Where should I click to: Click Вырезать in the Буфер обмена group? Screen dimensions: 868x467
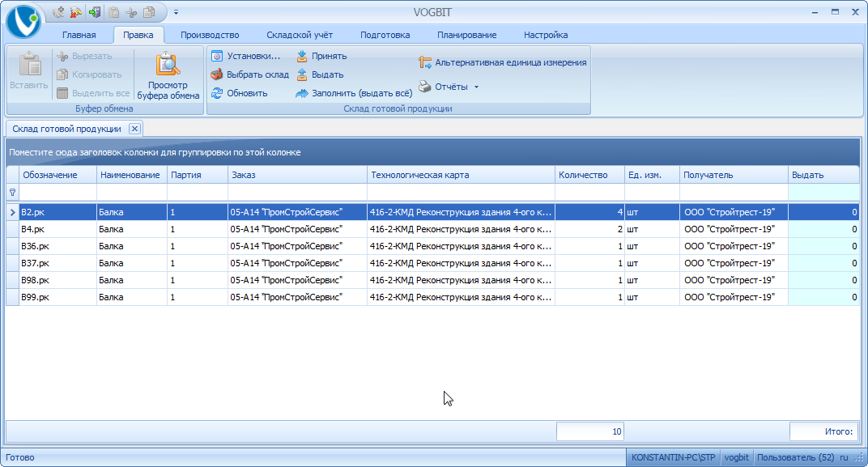coord(85,56)
